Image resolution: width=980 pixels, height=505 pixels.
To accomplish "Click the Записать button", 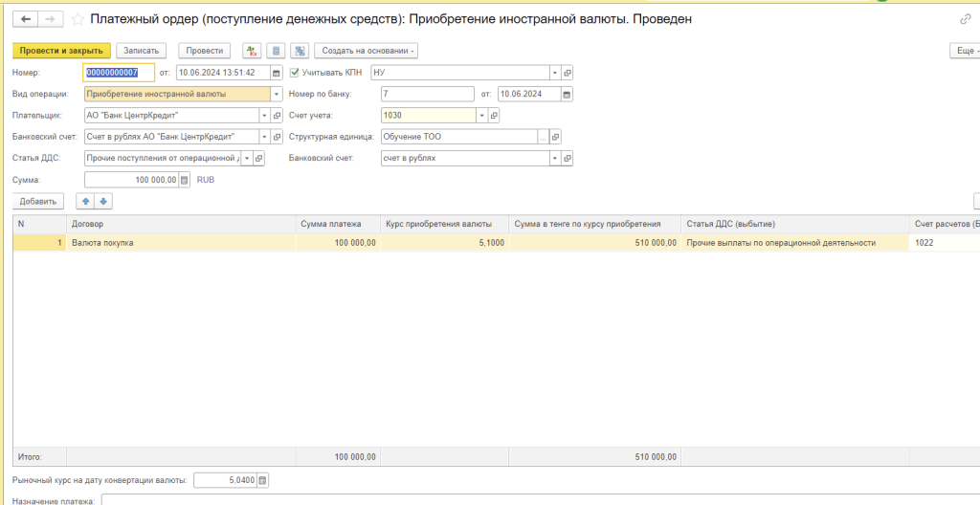I will (x=143, y=51).
